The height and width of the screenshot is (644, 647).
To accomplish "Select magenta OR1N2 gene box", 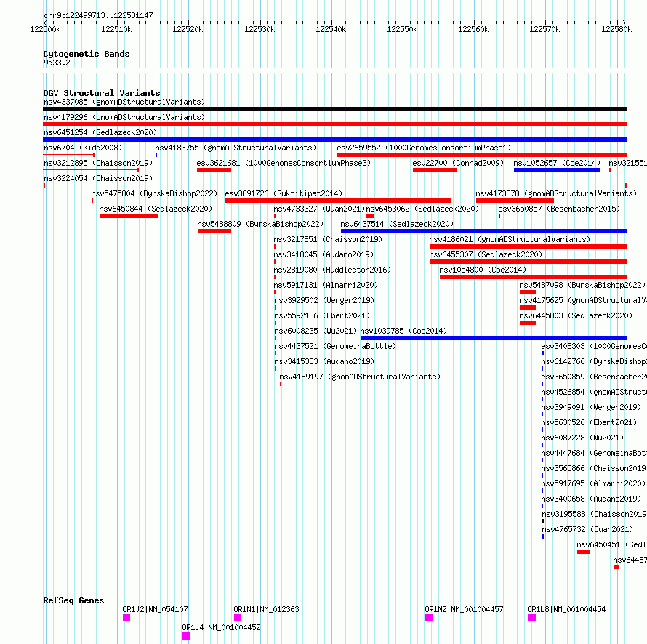I will [x=429, y=618].
